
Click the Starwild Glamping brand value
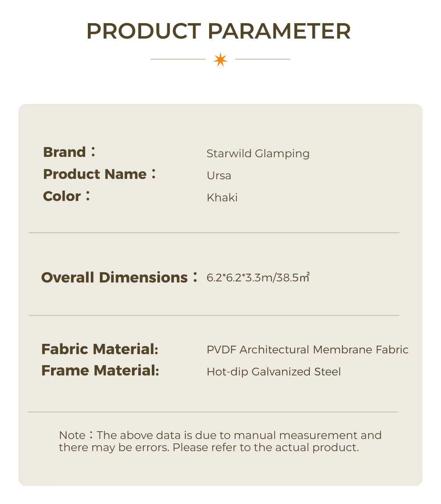click(x=258, y=154)
